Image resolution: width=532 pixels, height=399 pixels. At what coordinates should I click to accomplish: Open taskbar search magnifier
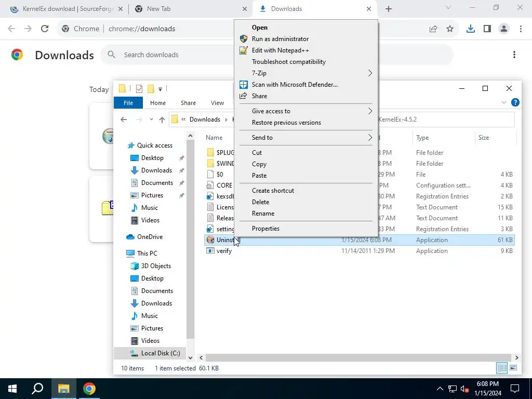point(37,389)
